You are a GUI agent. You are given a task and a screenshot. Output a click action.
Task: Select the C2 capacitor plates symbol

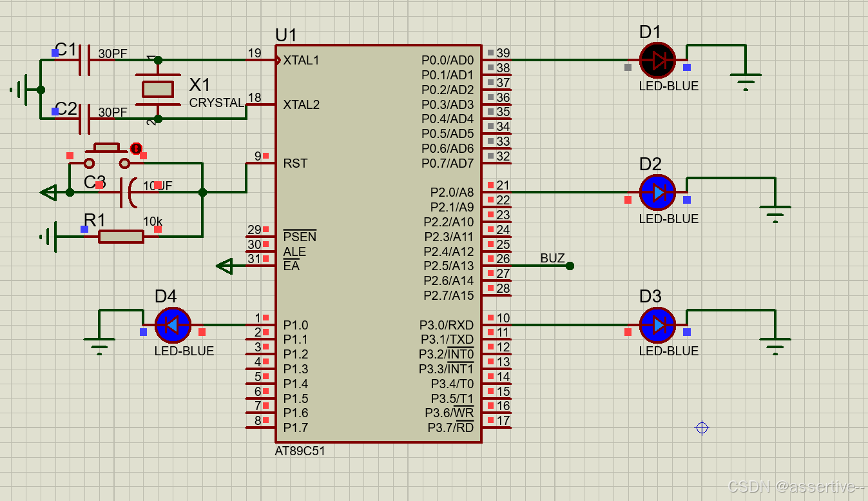click(x=84, y=119)
